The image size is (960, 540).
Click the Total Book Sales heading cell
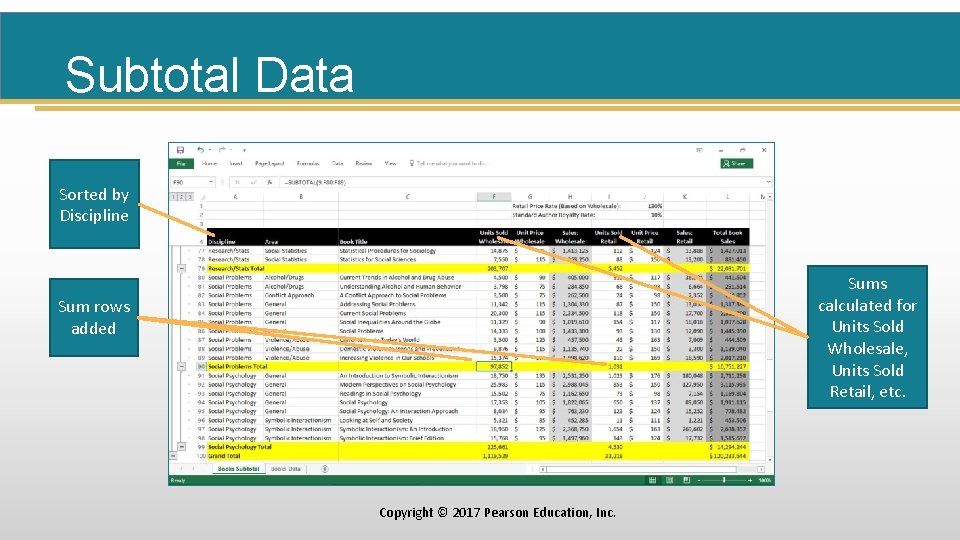pos(727,237)
